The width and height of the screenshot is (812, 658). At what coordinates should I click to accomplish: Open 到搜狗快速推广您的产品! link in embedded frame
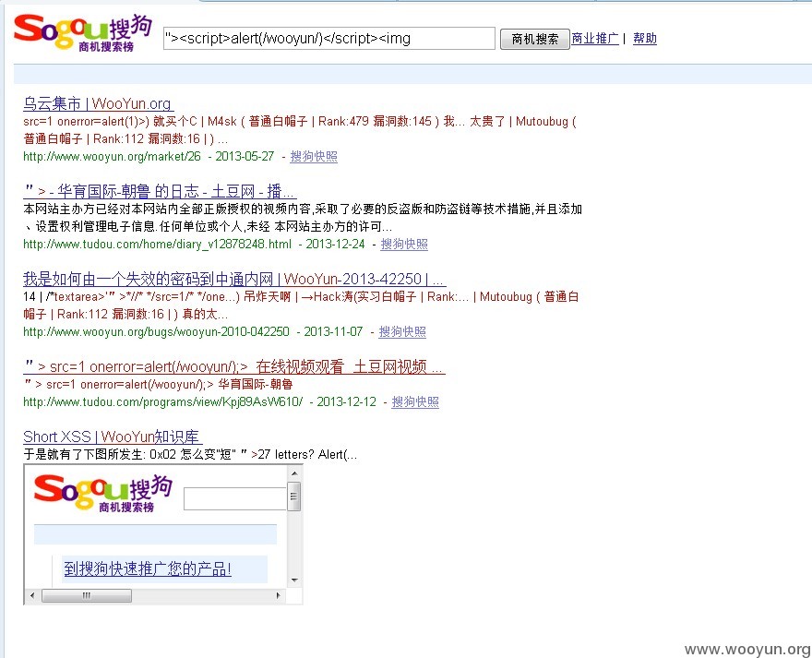point(148,568)
